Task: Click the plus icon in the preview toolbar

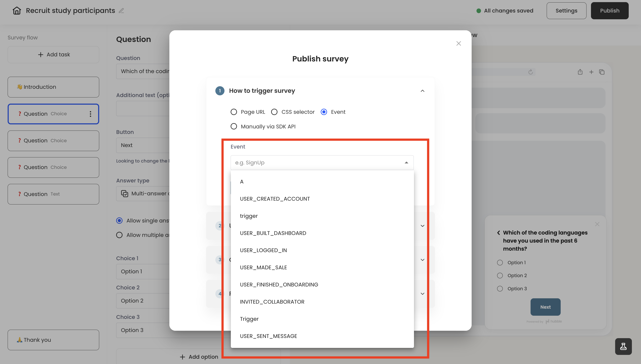Action: pos(591,72)
